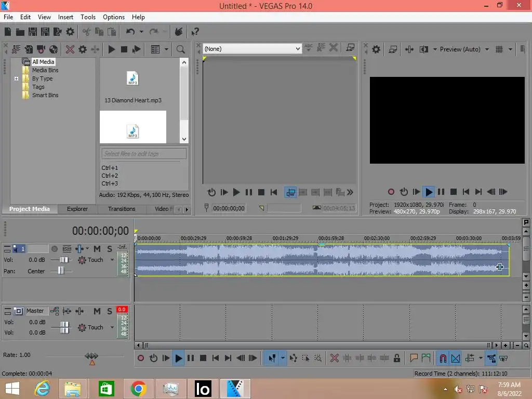532x399 pixels.
Task: Open Video Preview properties gear icon
Action: 376,49
